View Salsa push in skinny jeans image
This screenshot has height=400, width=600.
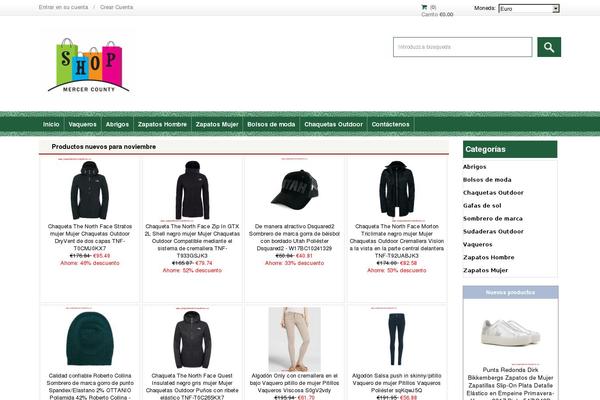pyautogui.click(x=396, y=339)
